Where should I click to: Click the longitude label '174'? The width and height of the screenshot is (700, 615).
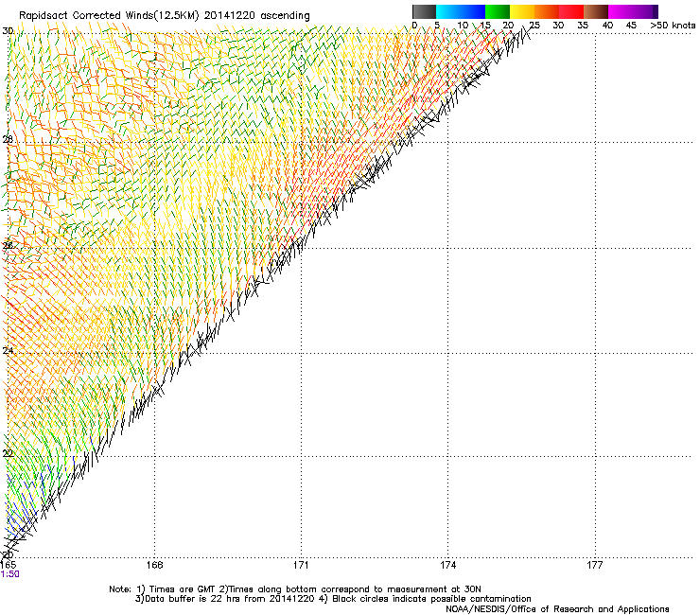pyautogui.click(x=447, y=565)
